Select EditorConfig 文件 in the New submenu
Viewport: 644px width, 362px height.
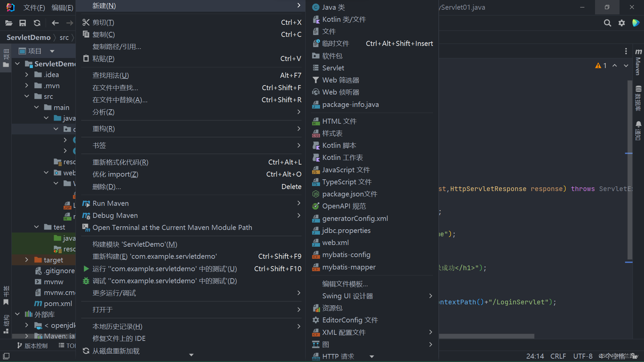372,320
